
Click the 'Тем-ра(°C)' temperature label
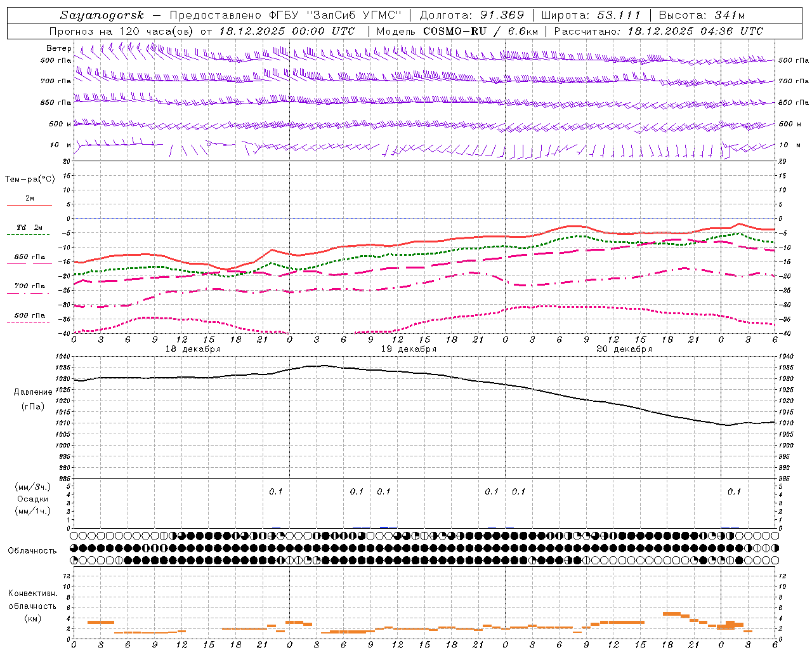click(x=30, y=180)
